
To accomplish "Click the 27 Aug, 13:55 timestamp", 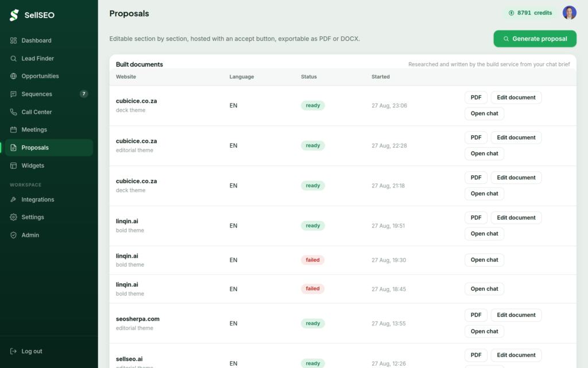I will [389, 324].
